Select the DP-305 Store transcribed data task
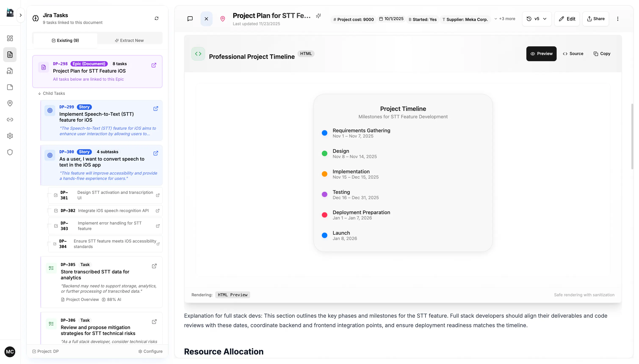 click(x=101, y=282)
